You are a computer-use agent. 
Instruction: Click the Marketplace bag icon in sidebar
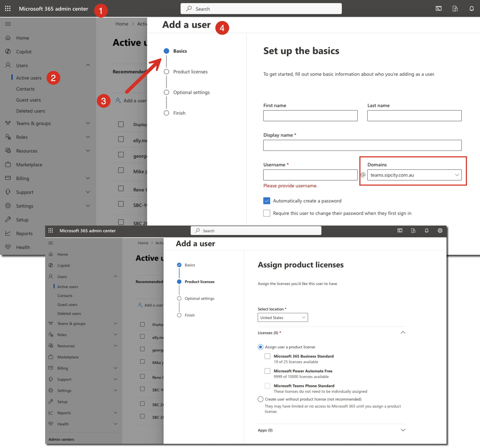(8, 165)
